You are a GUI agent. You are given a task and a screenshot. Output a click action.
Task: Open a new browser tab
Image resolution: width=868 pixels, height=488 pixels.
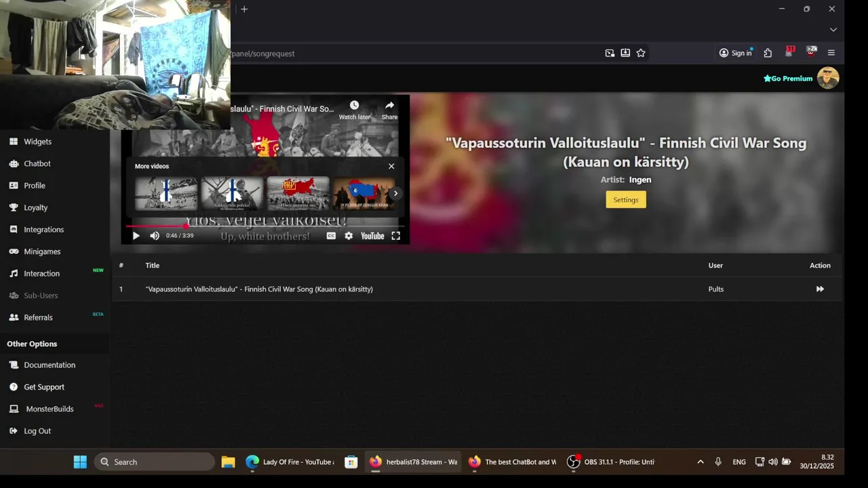(244, 9)
